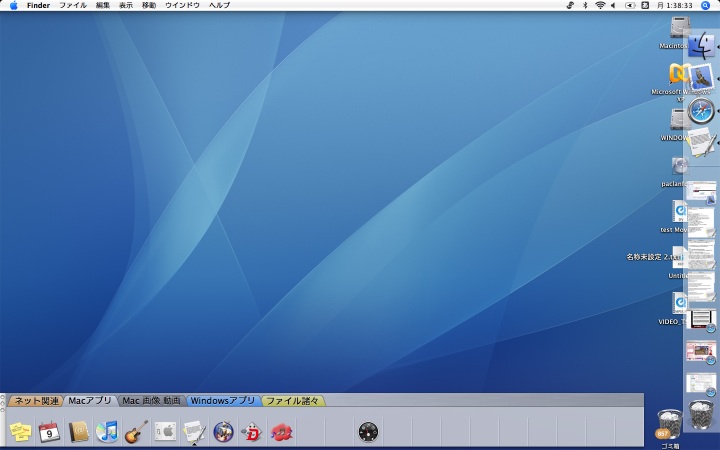Switch to the Windowsアプリ tab
Screen dimensions: 720x450
223,401
